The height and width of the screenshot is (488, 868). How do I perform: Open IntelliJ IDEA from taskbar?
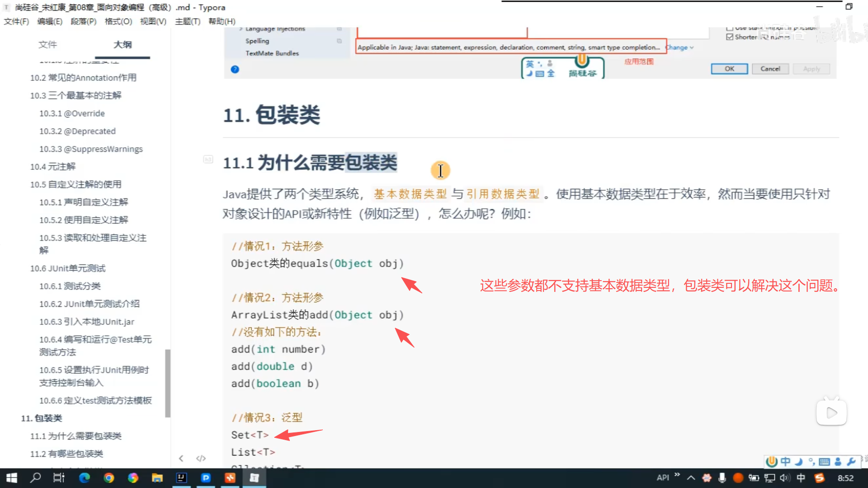(x=181, y=478)
